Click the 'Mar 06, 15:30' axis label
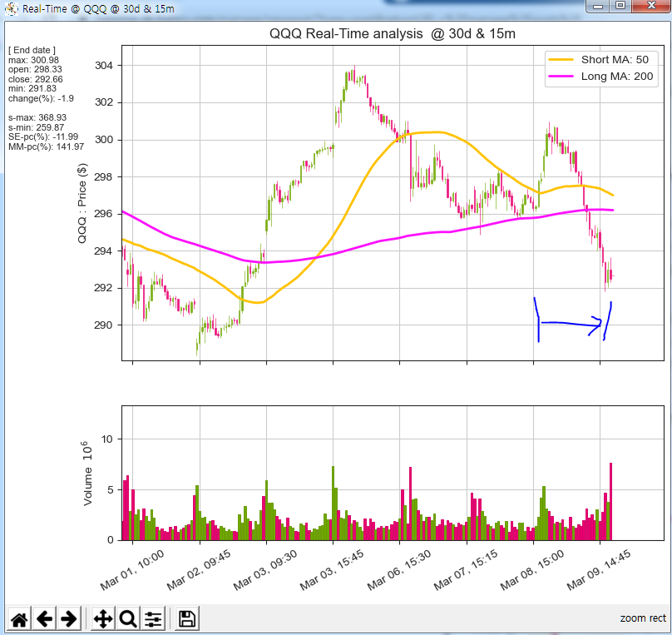The height and width of the screenshot is (635, 672). pyautogui.click(x=399, y=570)
